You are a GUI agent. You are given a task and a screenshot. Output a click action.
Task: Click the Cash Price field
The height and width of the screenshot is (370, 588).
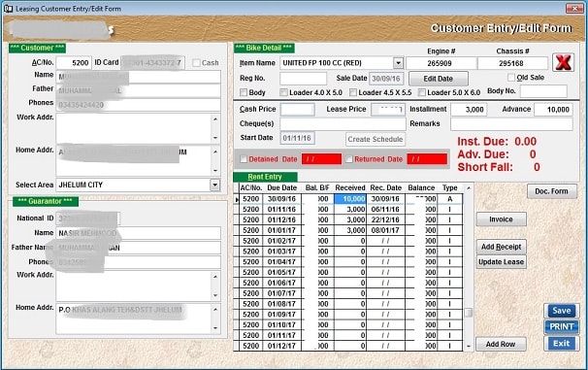tap(297, 109)
